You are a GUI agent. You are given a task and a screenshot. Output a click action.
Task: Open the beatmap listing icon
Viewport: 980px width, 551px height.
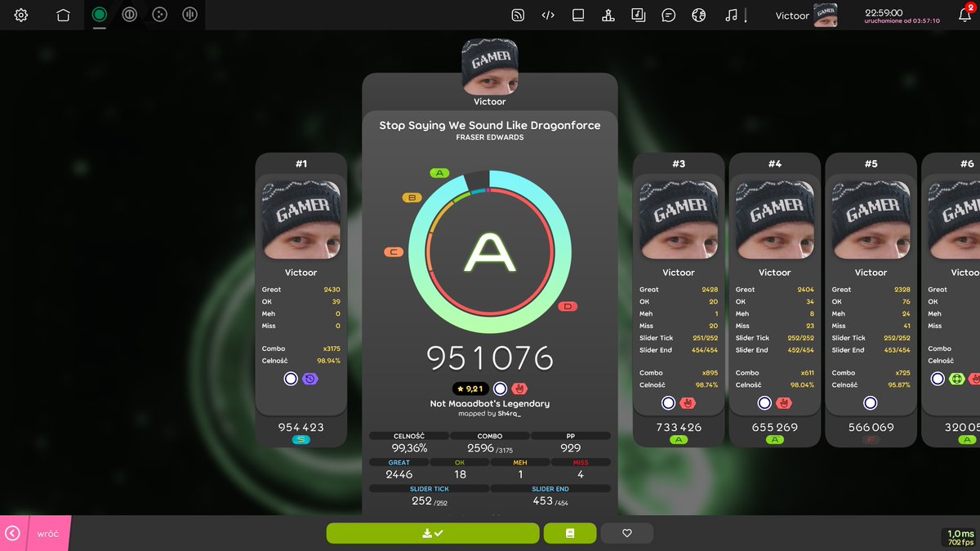pyautogui.click(x=638, y=15)
